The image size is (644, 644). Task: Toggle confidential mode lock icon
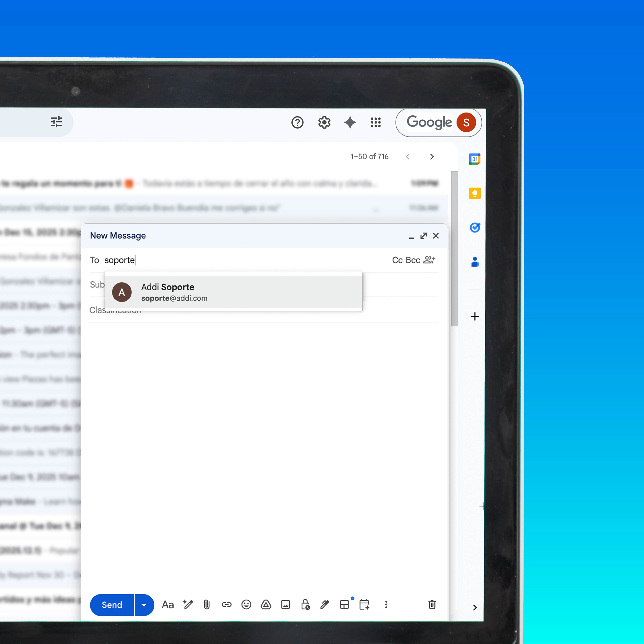pos(305,604)
